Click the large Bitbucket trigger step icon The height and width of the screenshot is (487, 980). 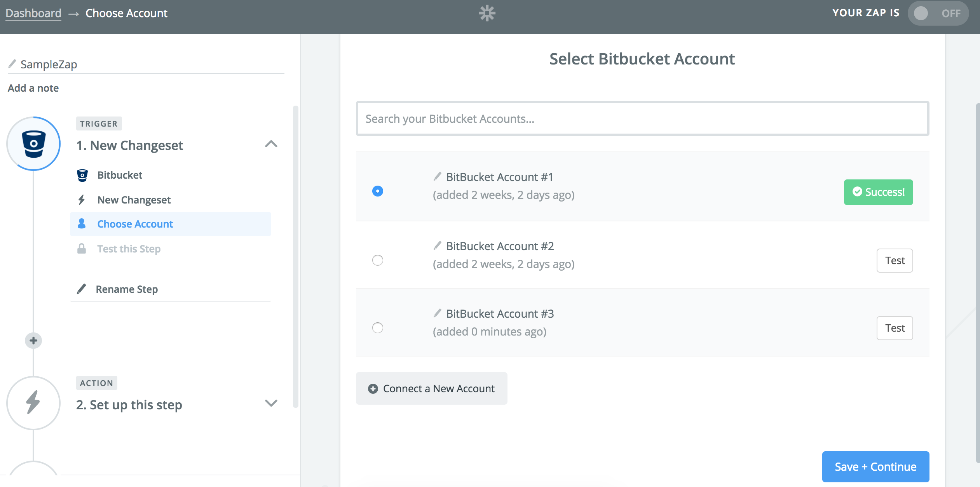pyautogui.click(x=34, y=144)
